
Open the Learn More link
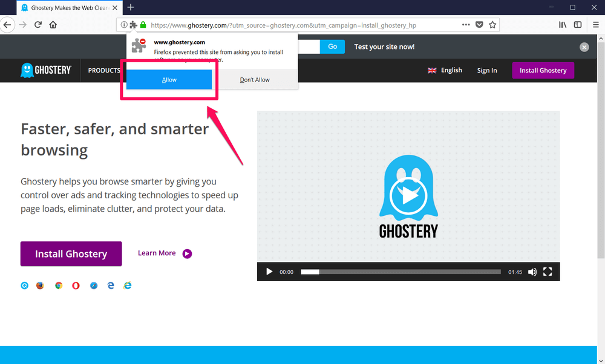coord(165,253)
